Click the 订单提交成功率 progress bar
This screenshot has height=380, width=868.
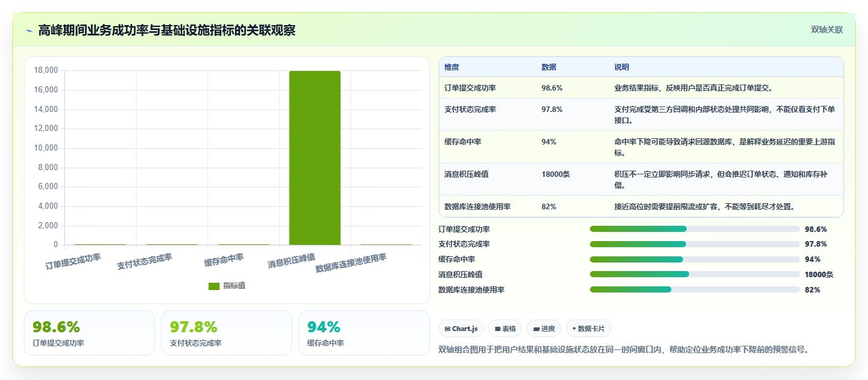tap(695, 229)
